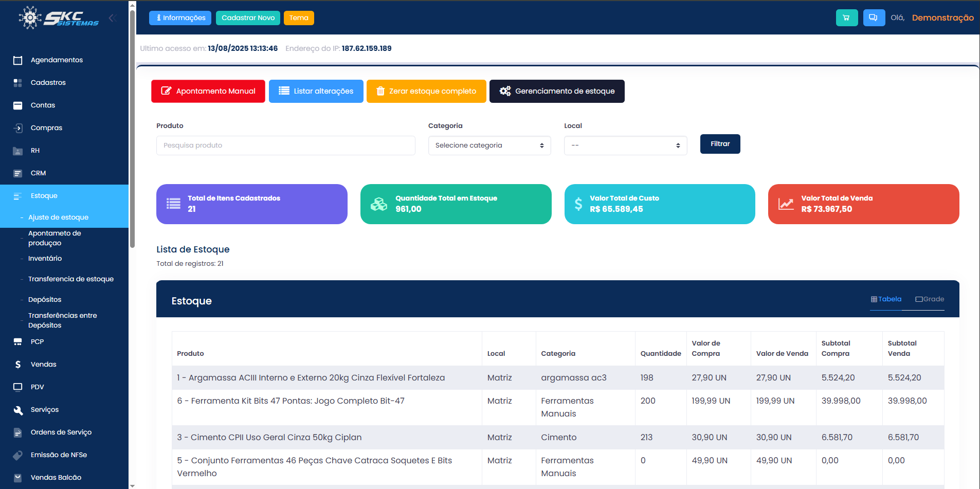Click the Zerar estoque completo button
This screenshot has width=980, height=489.
click(426, 92)
